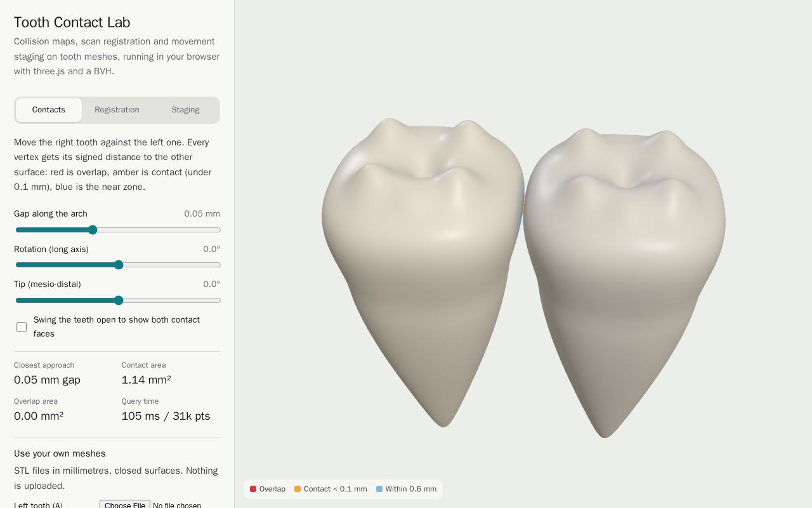The height and width of the screenshot is (508, 812).
Task: Click the 'Left tooth (A)' label
Action: 38,505
